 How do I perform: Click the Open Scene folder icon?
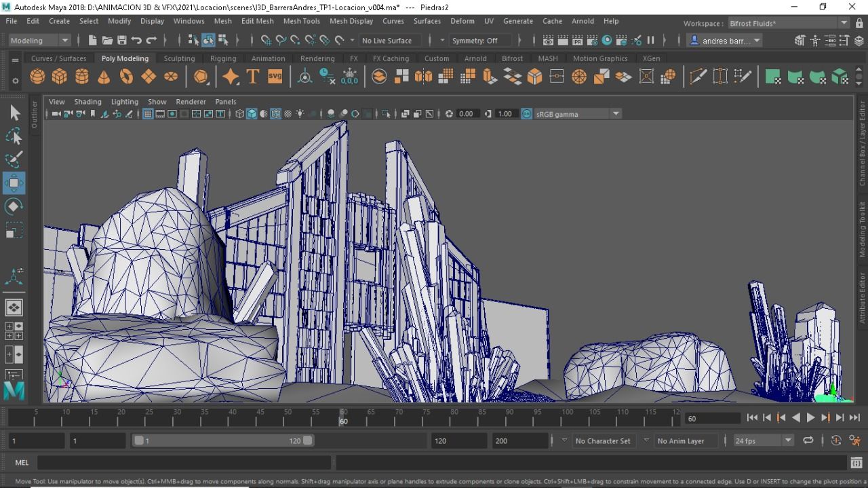(107, 41)
